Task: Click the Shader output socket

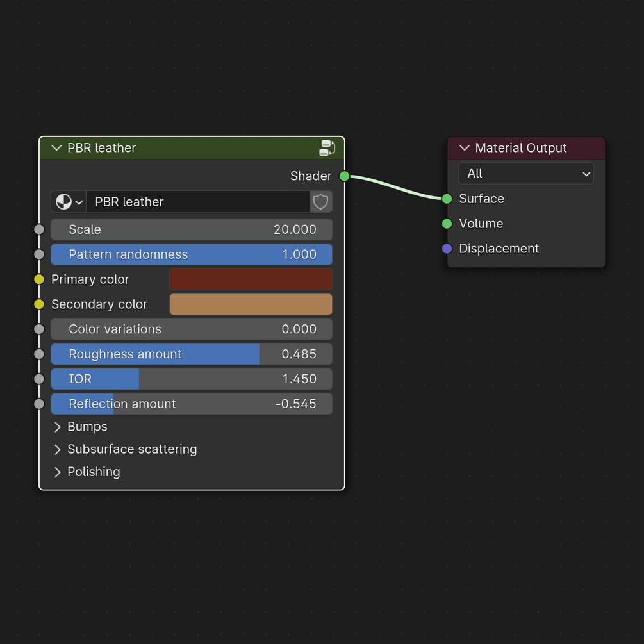Action: (x=345, y=176)
